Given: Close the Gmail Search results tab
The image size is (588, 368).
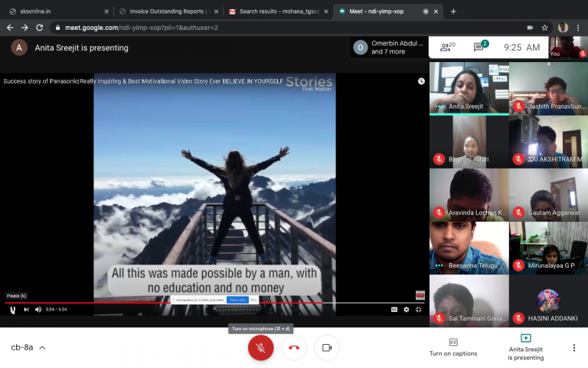Looking at the screenshot, I should coord(326,11).
